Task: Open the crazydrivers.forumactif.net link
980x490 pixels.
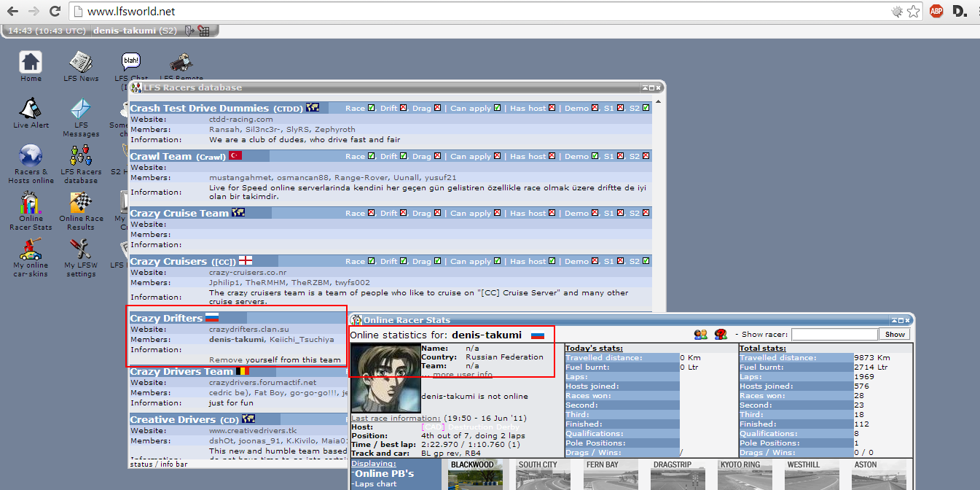Action: [x=263, y=382]
